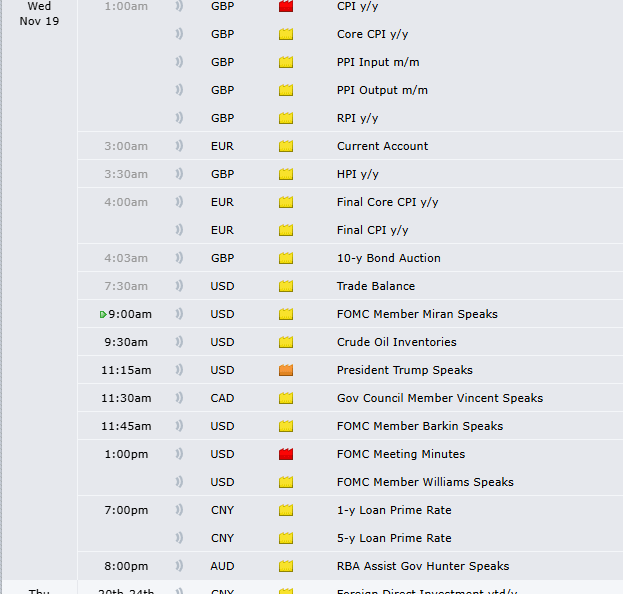Click the 1:00pm time cell
623x594 pixels.
[127, 454]
